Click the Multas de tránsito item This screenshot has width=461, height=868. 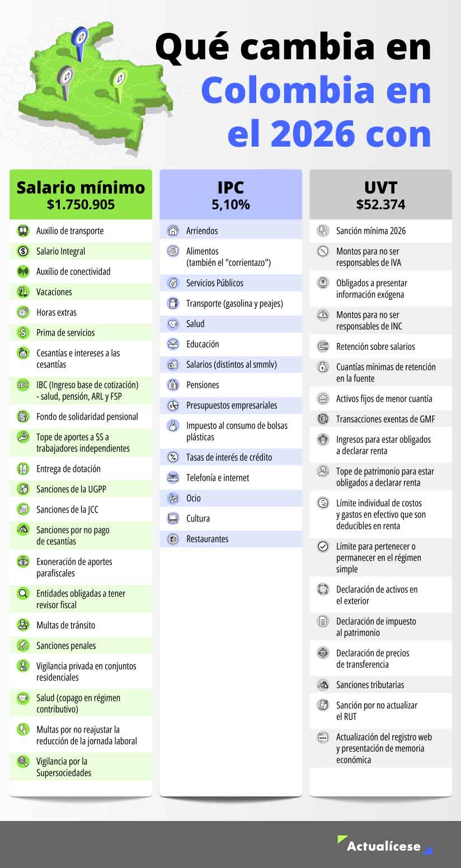click(66, 625)
